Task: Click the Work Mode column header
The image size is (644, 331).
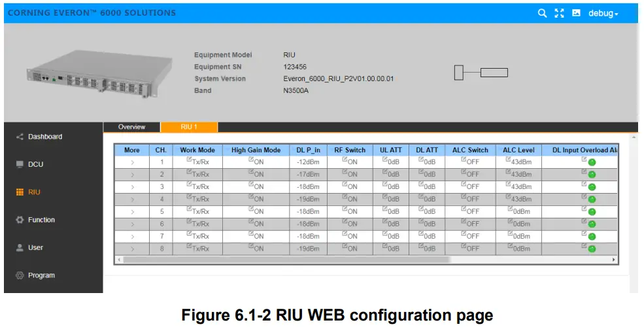Action: point(197,150)
